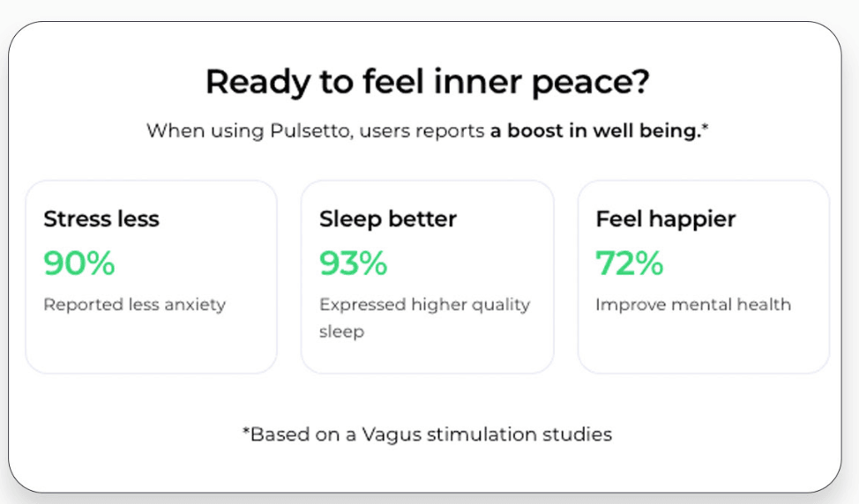Click the green 72% statistic

pyautogui.click(x=629, y=263)
